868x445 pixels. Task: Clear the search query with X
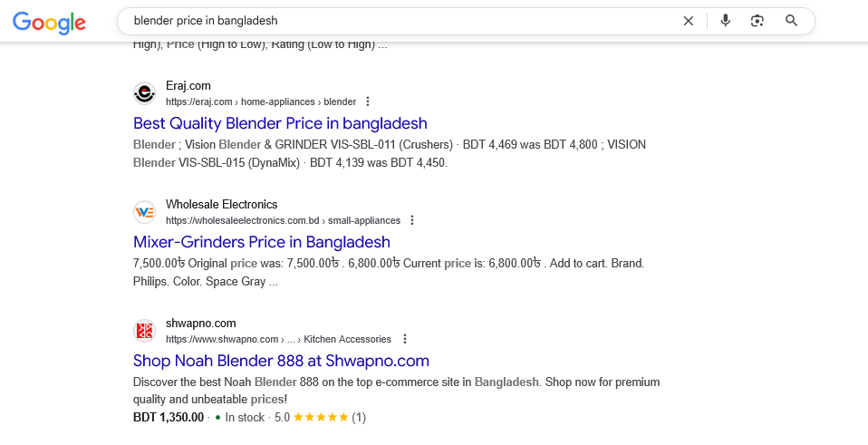689,21
